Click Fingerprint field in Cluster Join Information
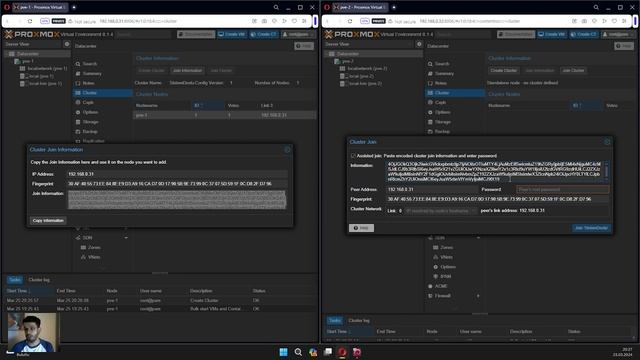Image resolution: width=640 pixels, height=360 pixels. pyautogui.click(x=177, y=184)
